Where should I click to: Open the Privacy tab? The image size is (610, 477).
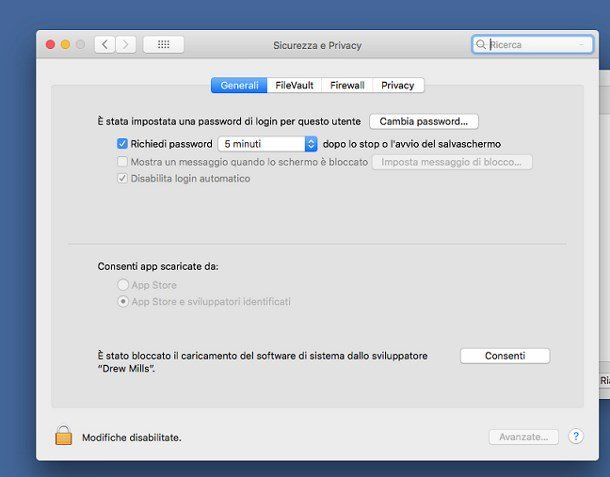398,85
